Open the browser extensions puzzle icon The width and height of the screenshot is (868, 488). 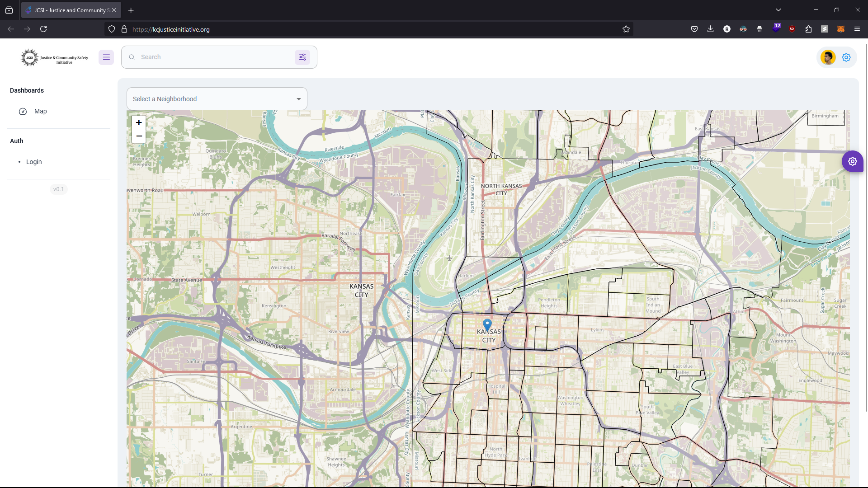(808, 29)
